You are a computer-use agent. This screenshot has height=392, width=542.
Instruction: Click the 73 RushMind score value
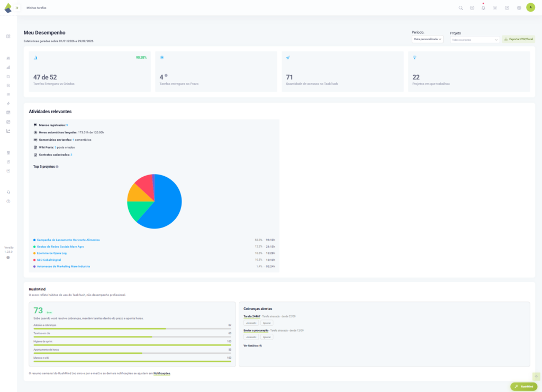(x=38, y=311)
